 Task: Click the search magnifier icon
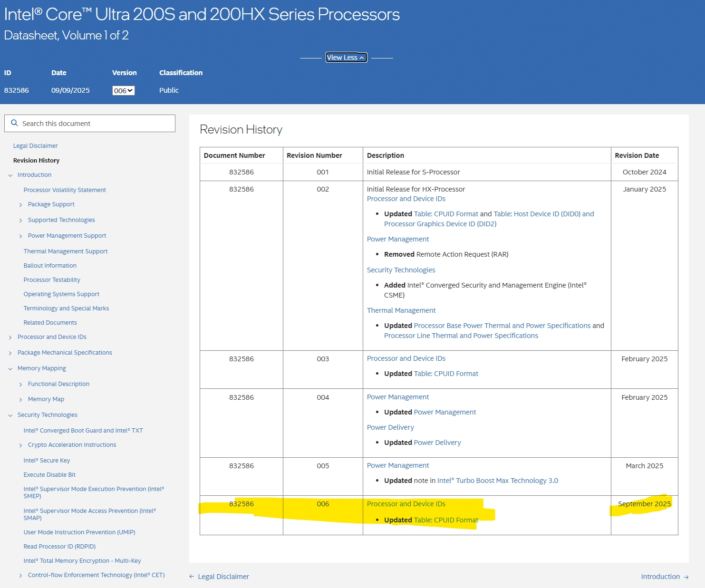tap(14, 123)
